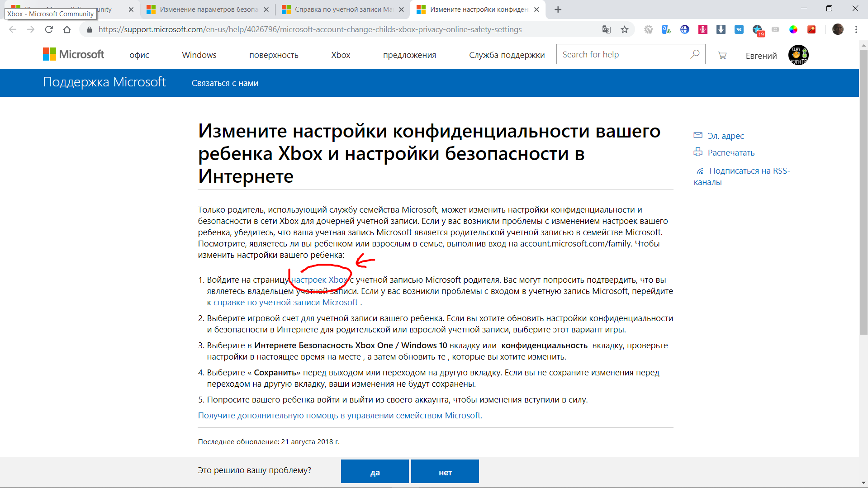Open the shopping cart
The width and height of the screenshot is (868, 488).
[x=722, y=55]
